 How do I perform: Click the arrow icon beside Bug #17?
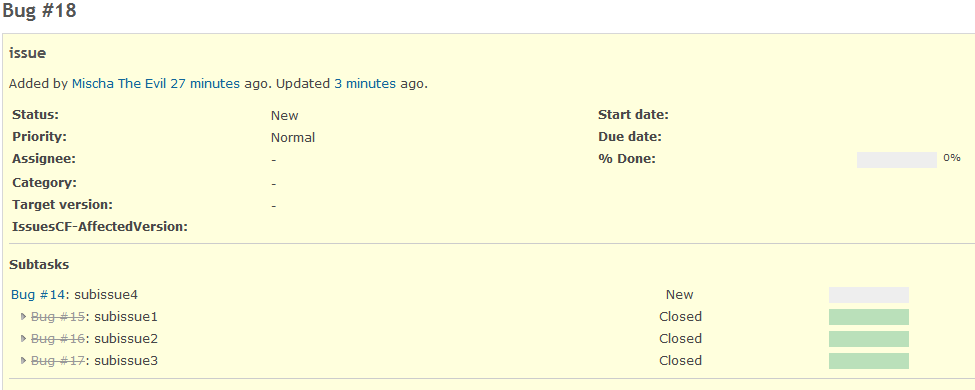(24, 360)
